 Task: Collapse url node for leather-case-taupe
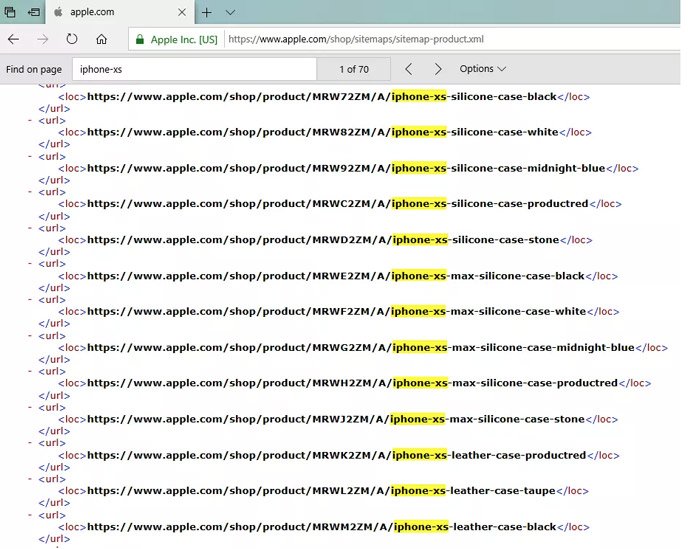point(30,480)
